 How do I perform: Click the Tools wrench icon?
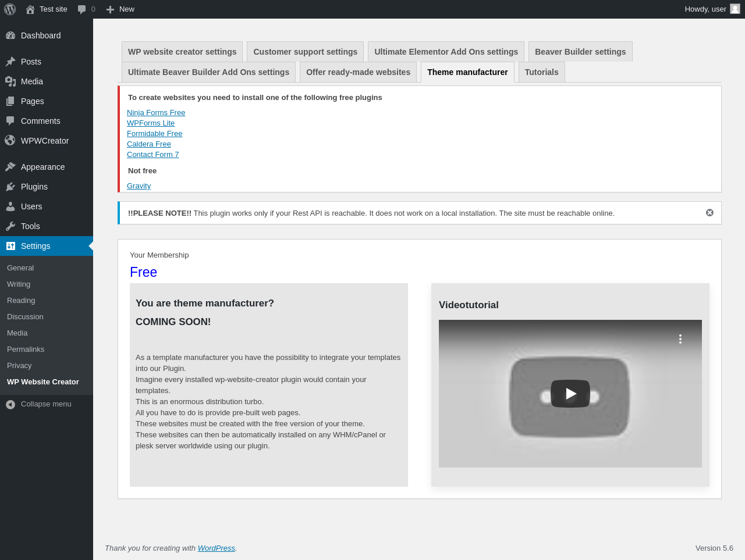coord(10,226)
